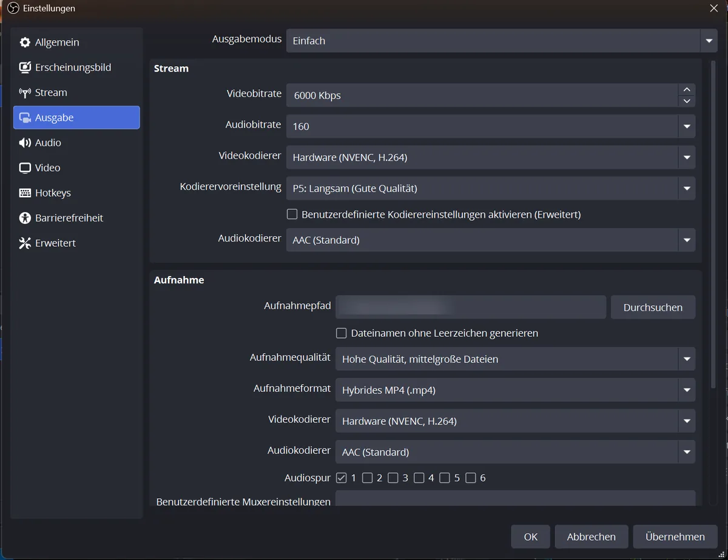Click Abbrechen to cancel
Image resolution: width=728 pixels, height=560 pixels.
pyautogui.click(x=591, y=537)
